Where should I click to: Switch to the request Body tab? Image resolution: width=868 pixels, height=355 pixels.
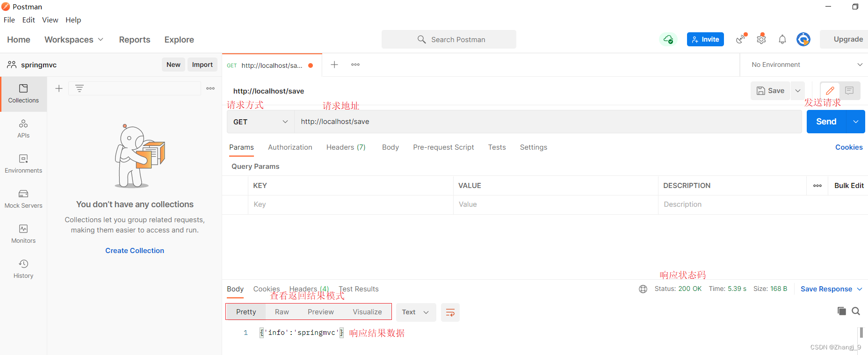391,147
